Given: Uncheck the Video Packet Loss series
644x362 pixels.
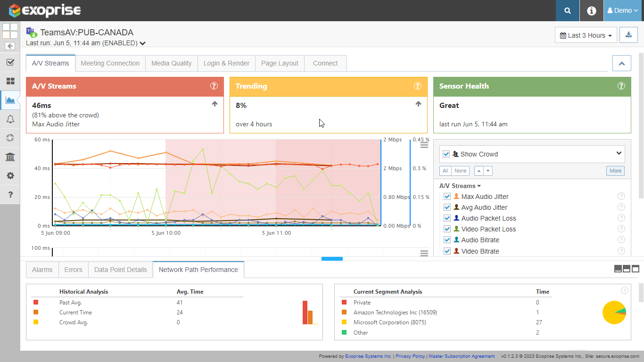Looking at the screenshot, I should pos(447,229).
